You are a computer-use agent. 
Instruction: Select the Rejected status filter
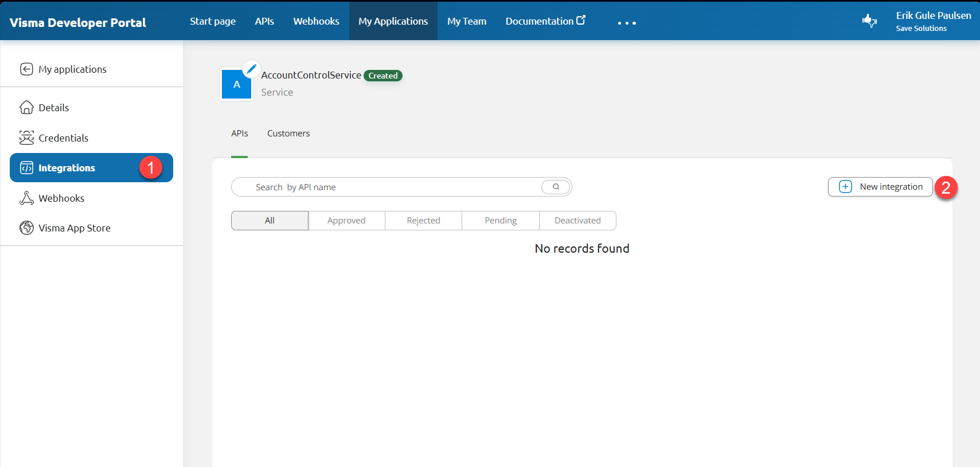point(423,221)
